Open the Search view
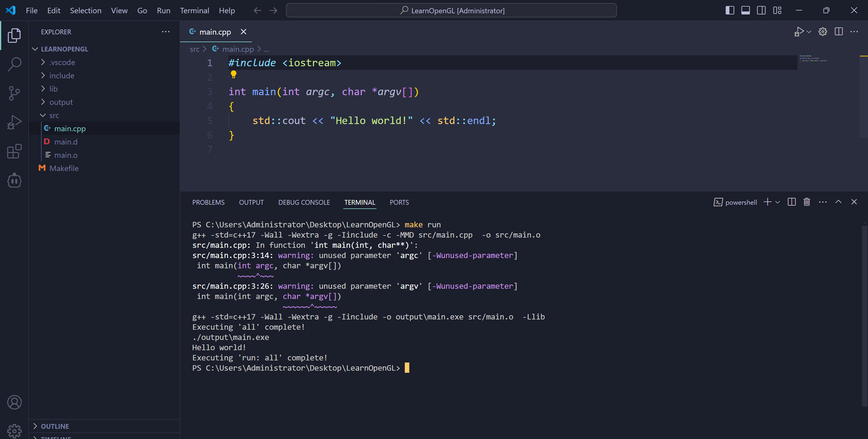Viewport: 868px width, 439px height. [x=14, y=64]
